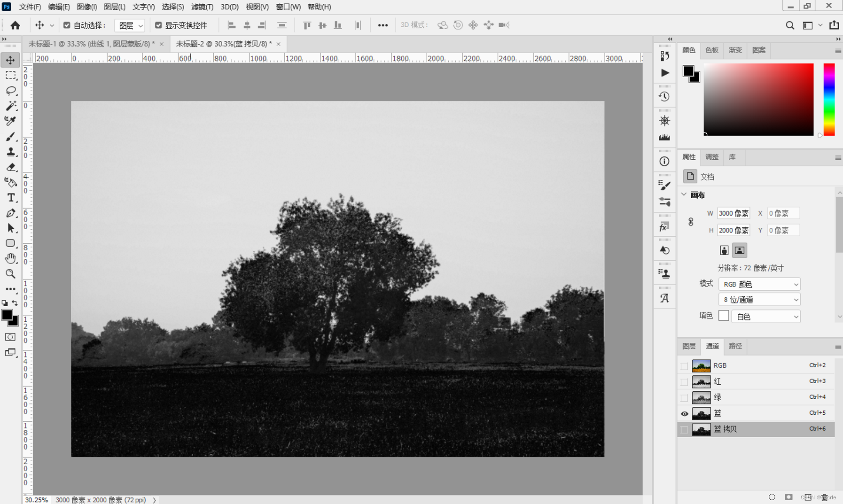Select the Magic Wand tool
The height and width of the screenshot is (504, 843).
pos(10,106)
